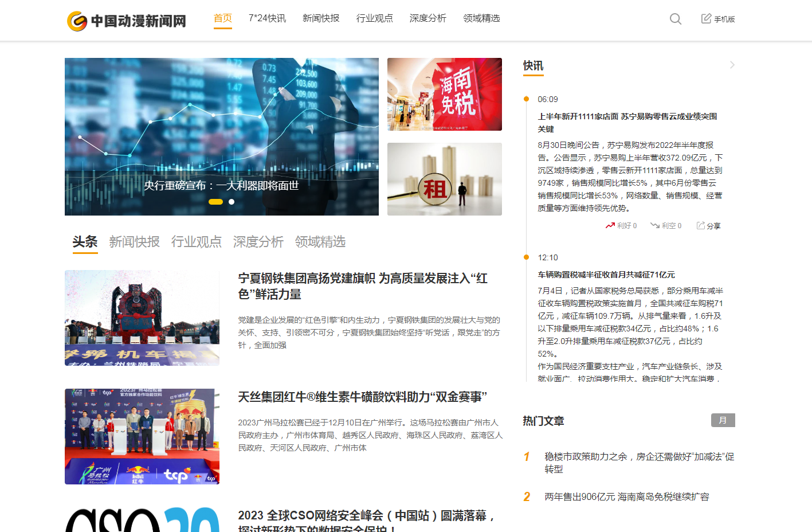Image resolution: width=812 pixels, height=532 pixels.
Task: Click the 快讯 section heading
Action: click(533, 66)
